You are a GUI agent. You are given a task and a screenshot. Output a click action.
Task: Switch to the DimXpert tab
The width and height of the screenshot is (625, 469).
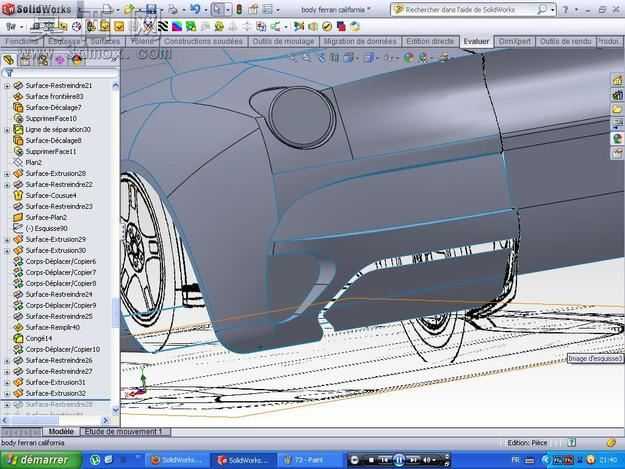tap(515, 41)
